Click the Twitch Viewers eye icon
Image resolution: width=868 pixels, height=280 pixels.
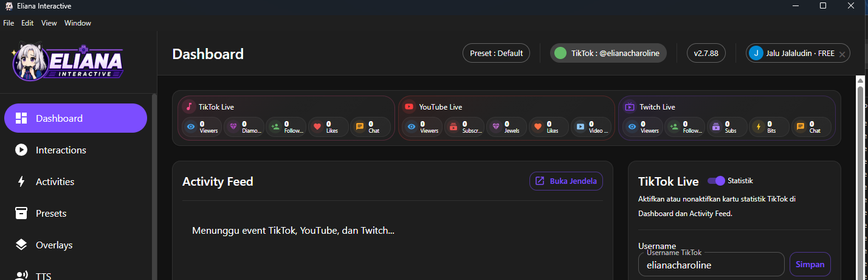632,127
